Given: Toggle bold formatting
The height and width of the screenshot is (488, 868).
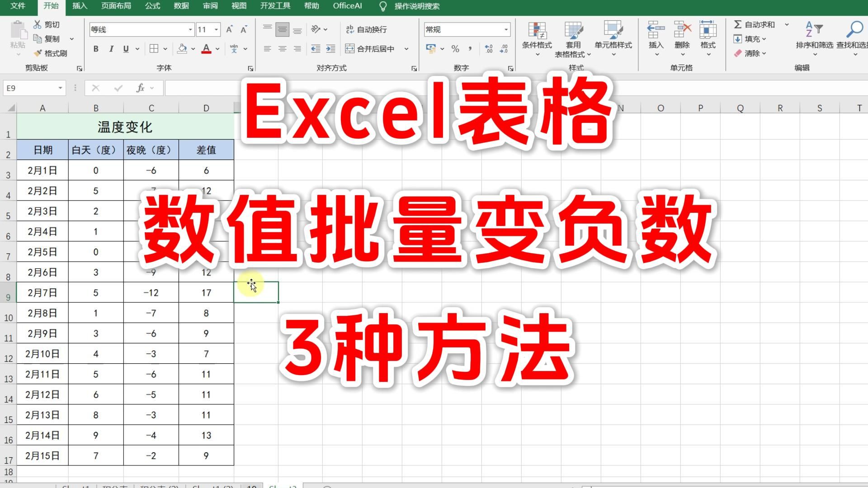Looking at the screenshot, I should (96, 49).
